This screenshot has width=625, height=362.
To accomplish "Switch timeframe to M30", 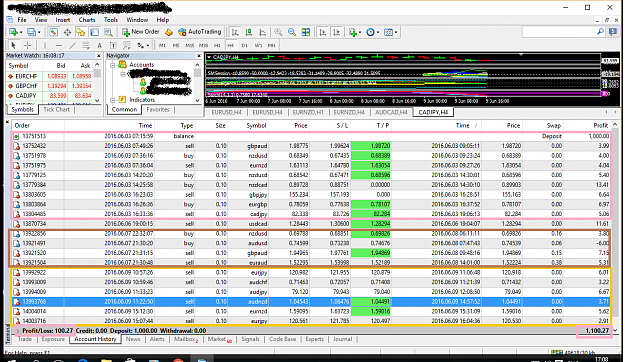I will click(x=203, y=45).
